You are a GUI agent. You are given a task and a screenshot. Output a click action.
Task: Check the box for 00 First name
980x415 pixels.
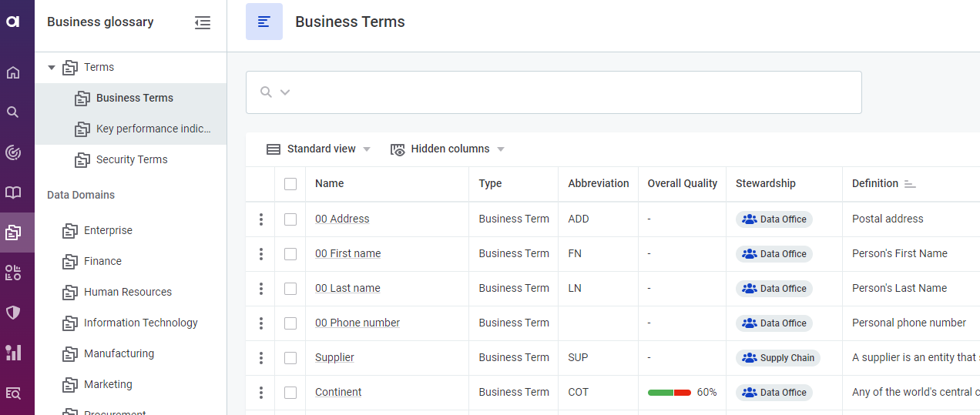tap(290, 254)
